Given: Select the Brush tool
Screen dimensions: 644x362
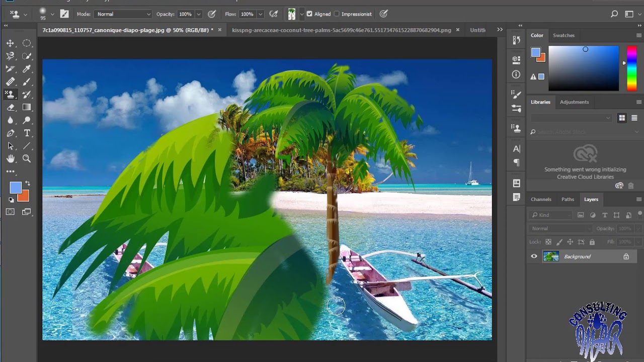Looking at the screenshot, I should 27,82.
